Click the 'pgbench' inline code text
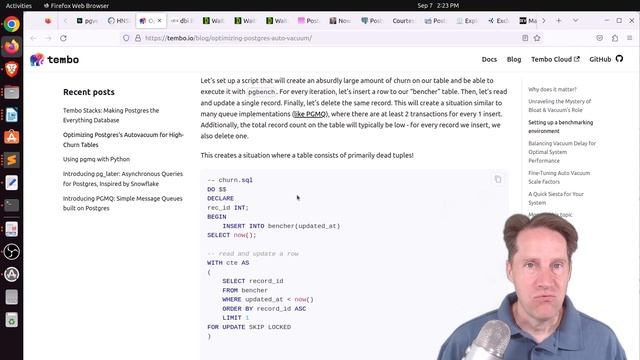640x360 pixels. pos(261,92)
